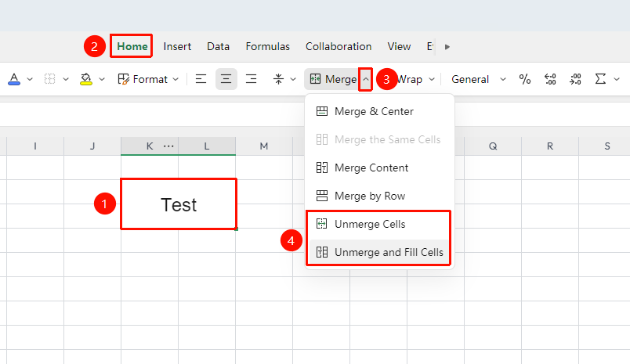Open the fill color dropdown arrow

[x=102, y=79]
